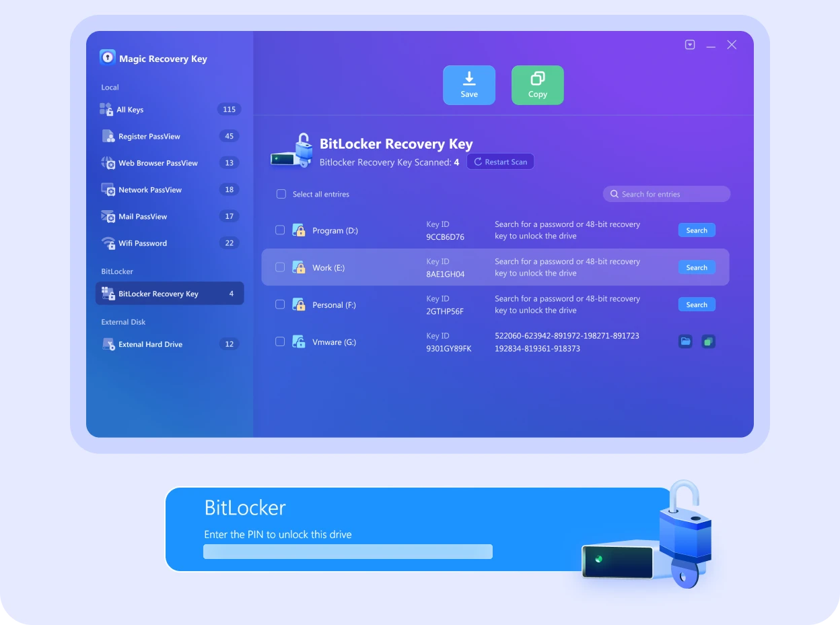Click copy icon in Vmware (G:) row
The width and height of the screenshot is (840, 625).
pyautogui.click(x=708, y=341)
